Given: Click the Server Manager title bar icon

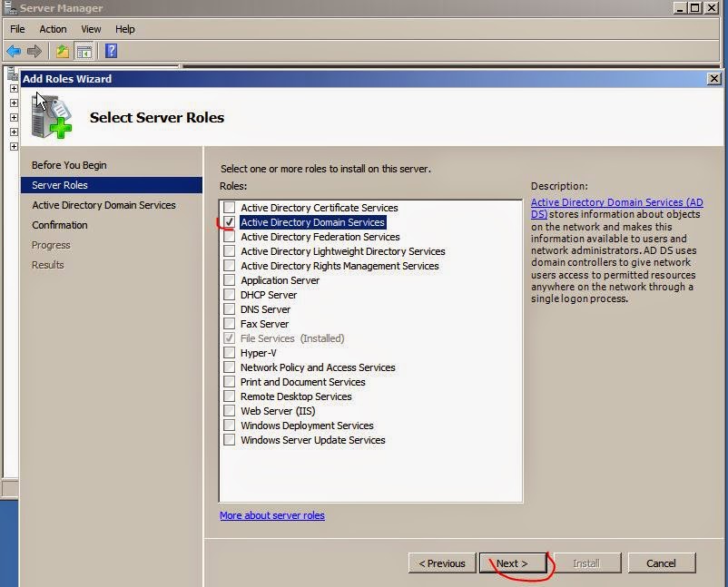Looking at the screenshot, I should (x=10, y=7).
